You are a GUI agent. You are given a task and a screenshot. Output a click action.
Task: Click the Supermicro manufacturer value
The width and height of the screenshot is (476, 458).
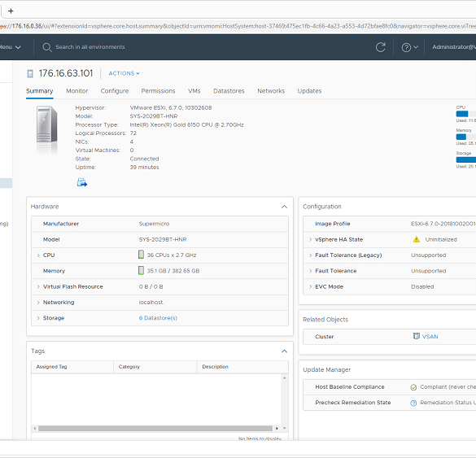click(x=154, y=224)
